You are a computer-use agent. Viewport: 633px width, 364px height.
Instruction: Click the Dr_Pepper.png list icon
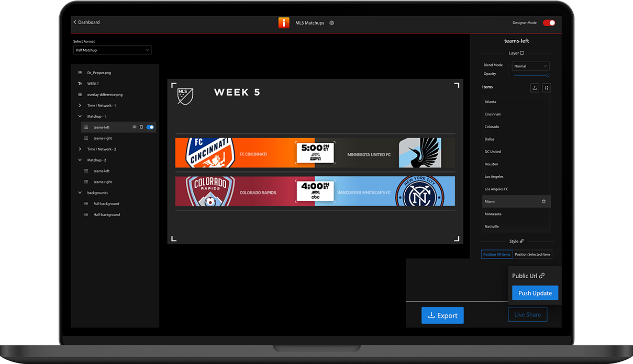80,73
